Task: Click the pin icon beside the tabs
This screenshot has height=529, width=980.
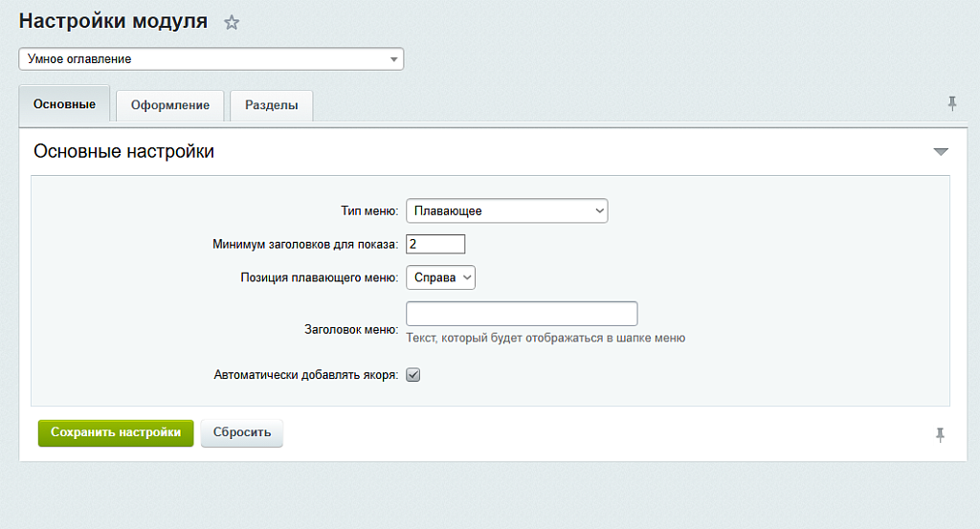Action: 952,103
